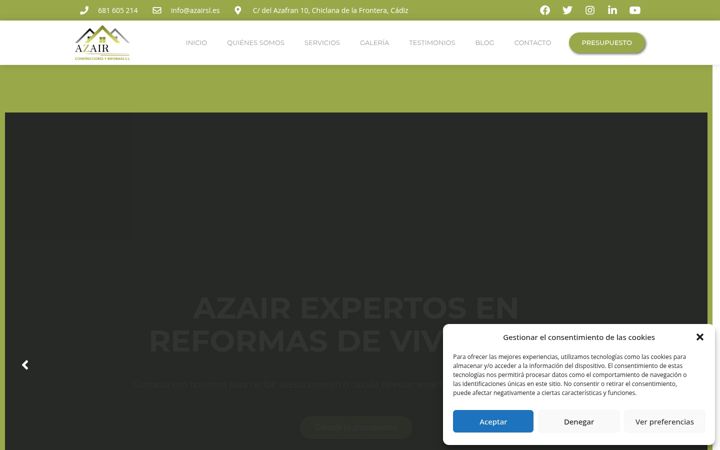The width and height of the screenshot is (720, 450).
Task: Click the envelope email icon
Action: click(157, 10)
